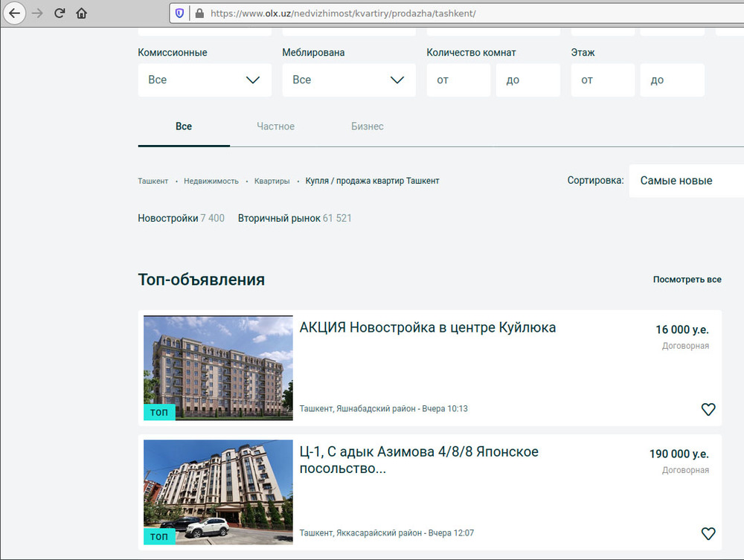The width and height of the screenshot is (744, 560).
Task: Click the Посмотреть все link
Action: 687,280
